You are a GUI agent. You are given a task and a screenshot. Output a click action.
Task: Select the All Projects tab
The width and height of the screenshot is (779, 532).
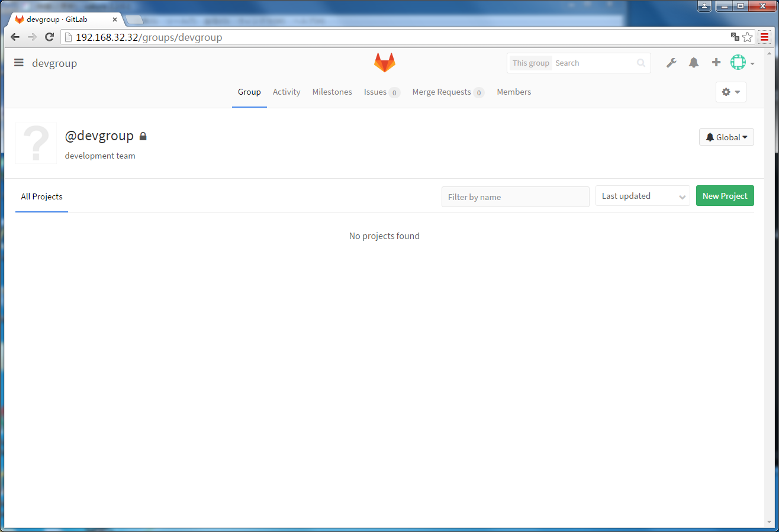[x=41, y=196]
